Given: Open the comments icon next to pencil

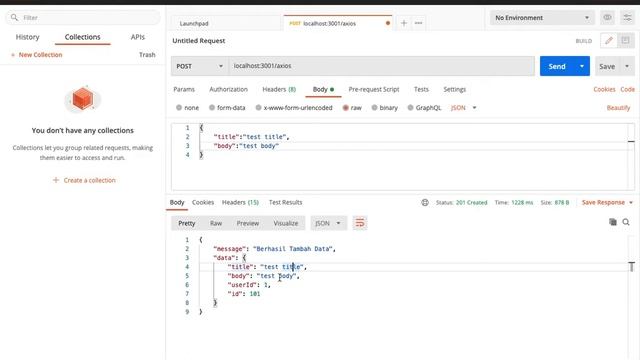Looking at the screenshot, I should (x=625, y=40).
